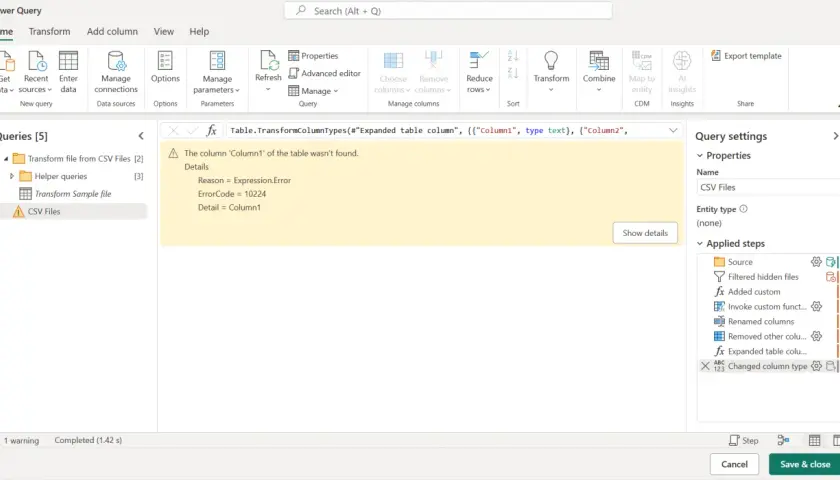Image resolution: width=840 pixels, height=480 pixels.
Task: Switch to the Transform tab
Action: point(49,32)
